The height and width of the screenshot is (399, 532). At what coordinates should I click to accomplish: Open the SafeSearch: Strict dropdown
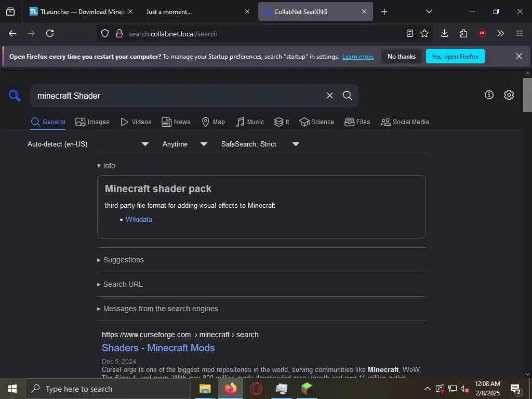pos(260,144)
